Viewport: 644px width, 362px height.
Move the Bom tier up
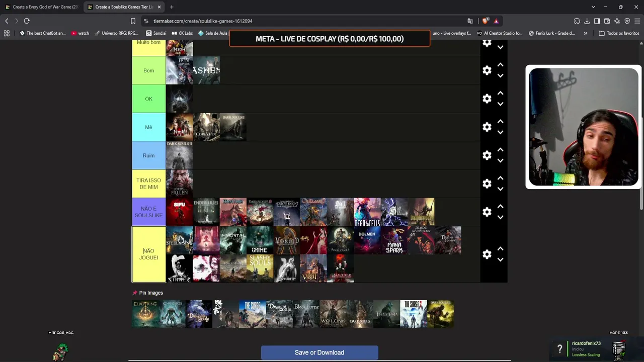pos(500,65)
